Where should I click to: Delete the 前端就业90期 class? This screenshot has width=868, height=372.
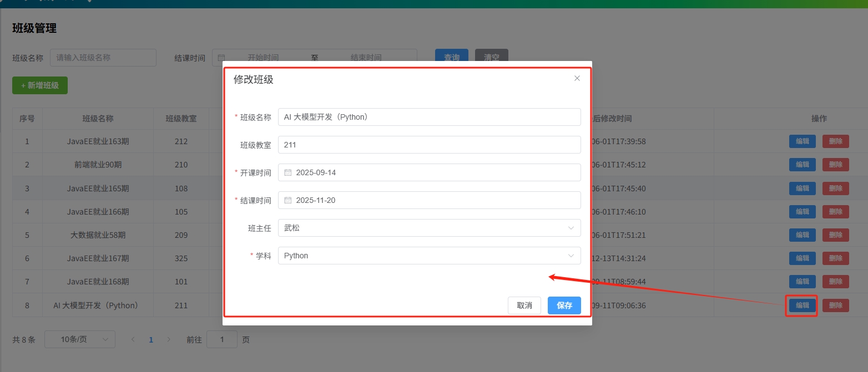click(x=836, y=164)
